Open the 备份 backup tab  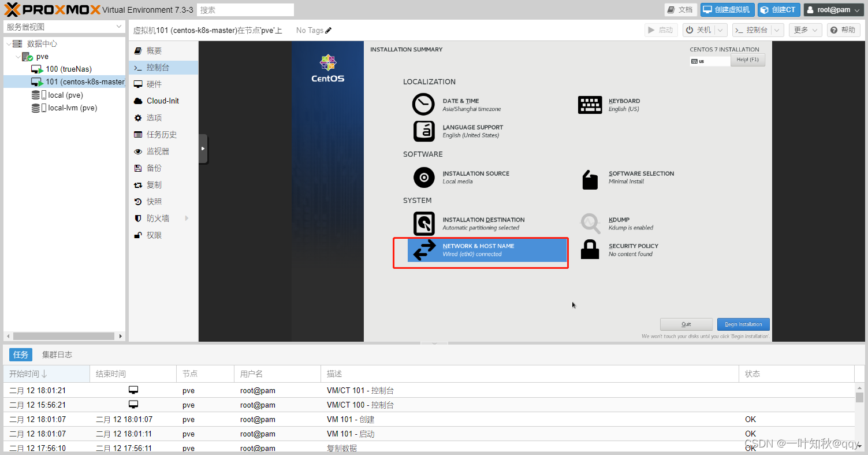pos(163,168)
